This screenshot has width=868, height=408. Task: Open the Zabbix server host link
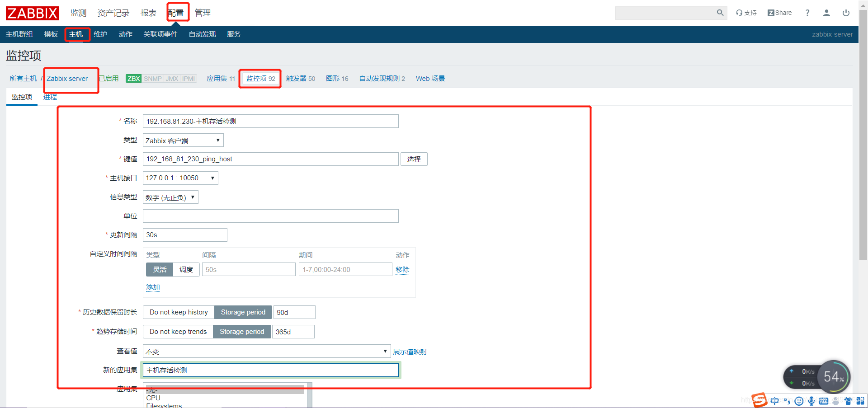[67, 79]
